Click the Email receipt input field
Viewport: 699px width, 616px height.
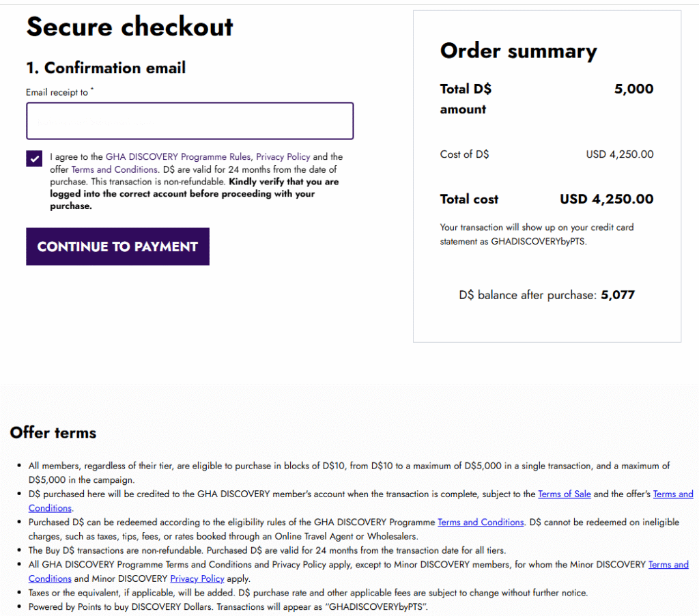[x=190, y=121]
